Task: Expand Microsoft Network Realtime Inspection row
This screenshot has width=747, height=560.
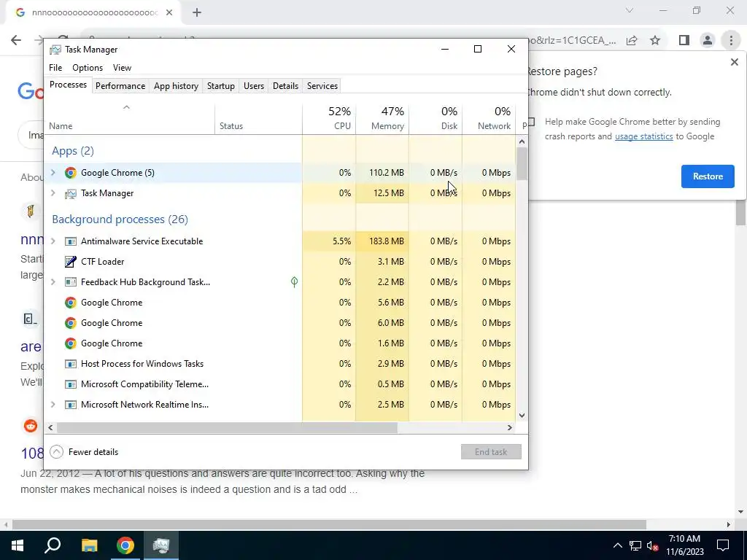Action: (x=53, y=404)
